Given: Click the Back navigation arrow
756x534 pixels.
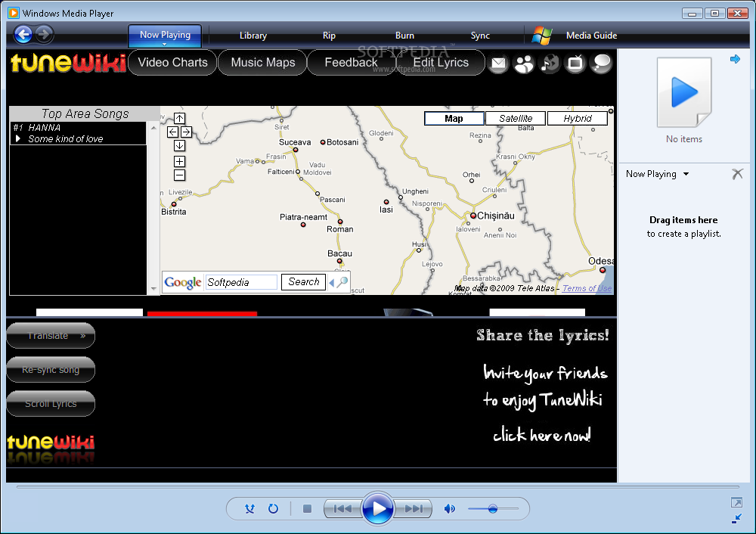Looking at the screenshot, I should [x=23, y=34].
